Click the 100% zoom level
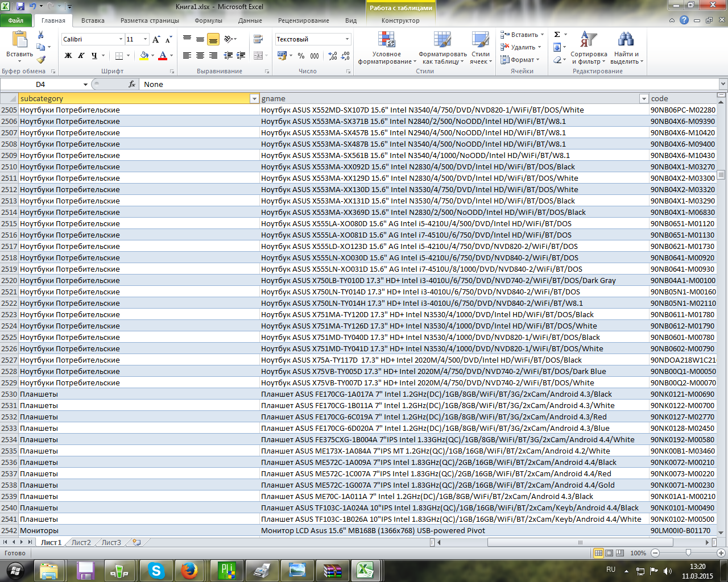The width and height of the screenshot is (728, 582). click(638, 553)
